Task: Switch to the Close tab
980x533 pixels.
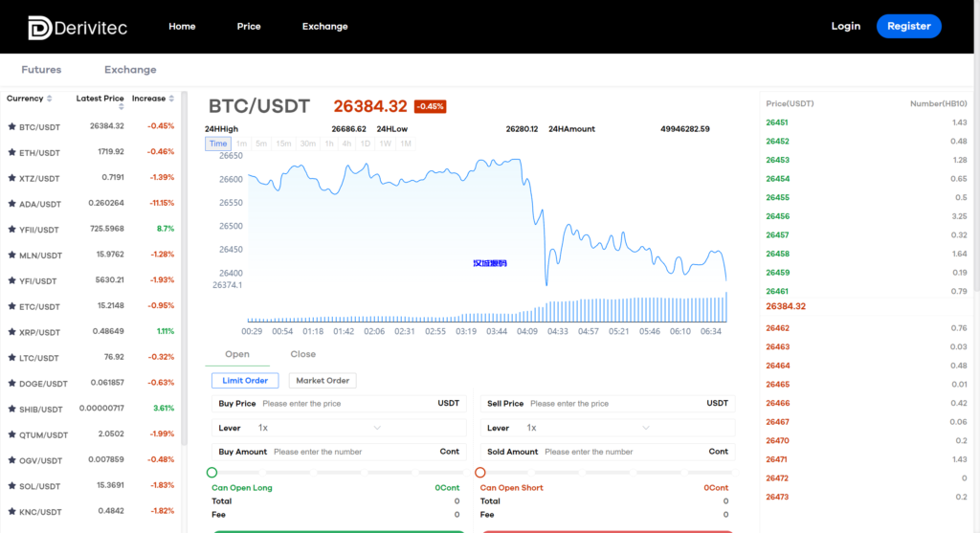Action: [x=302, y=354]
